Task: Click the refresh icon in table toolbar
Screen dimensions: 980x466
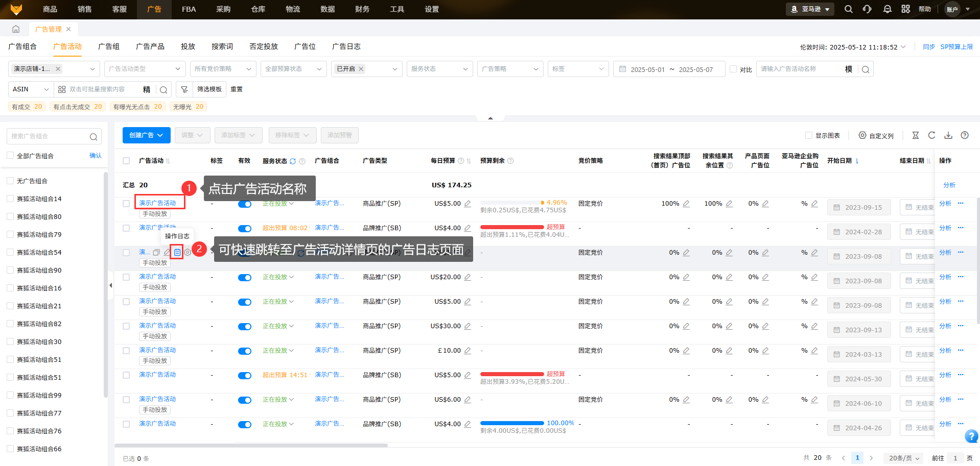Action: tap(931, 135)
